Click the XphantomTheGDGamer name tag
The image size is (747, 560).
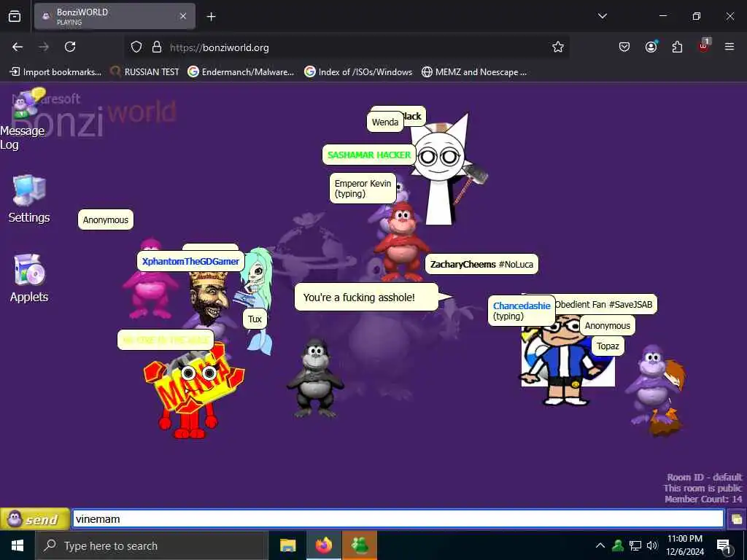click(x=190, y=262)
